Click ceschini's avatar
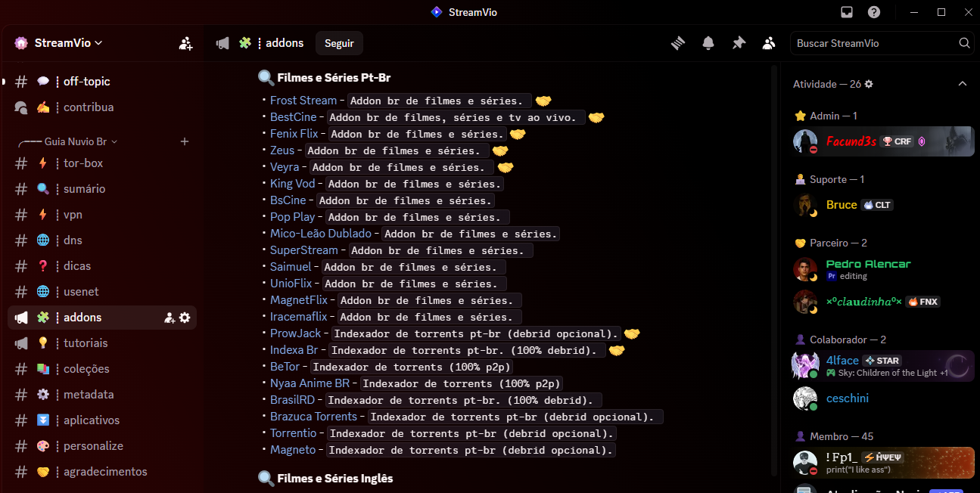 pyautogui.click(x=805, y=398)
